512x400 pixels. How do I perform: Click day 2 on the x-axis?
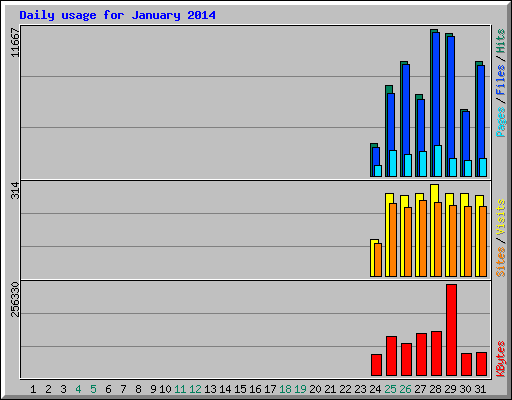click(x=48, y=389)
